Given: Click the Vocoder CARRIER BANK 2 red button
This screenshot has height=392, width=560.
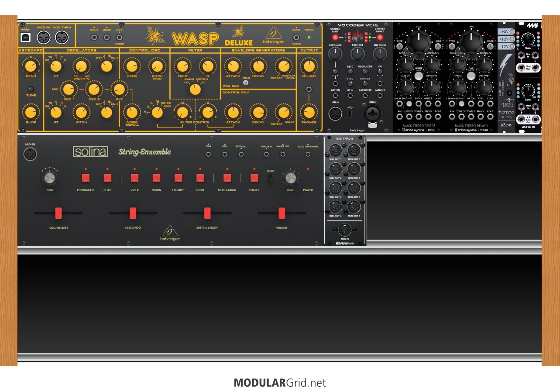Looking at the screenshot, I should [x=380, y=38].
